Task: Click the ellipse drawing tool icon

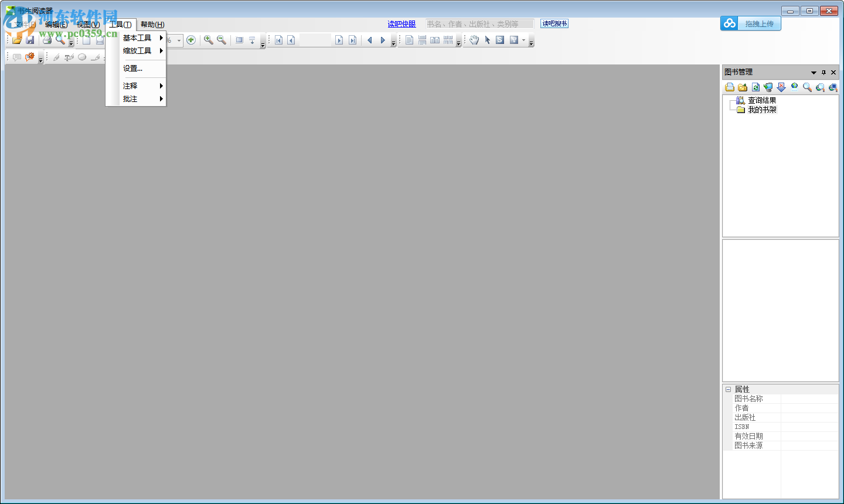Action: pyautogui.click(x=82, y=57)
